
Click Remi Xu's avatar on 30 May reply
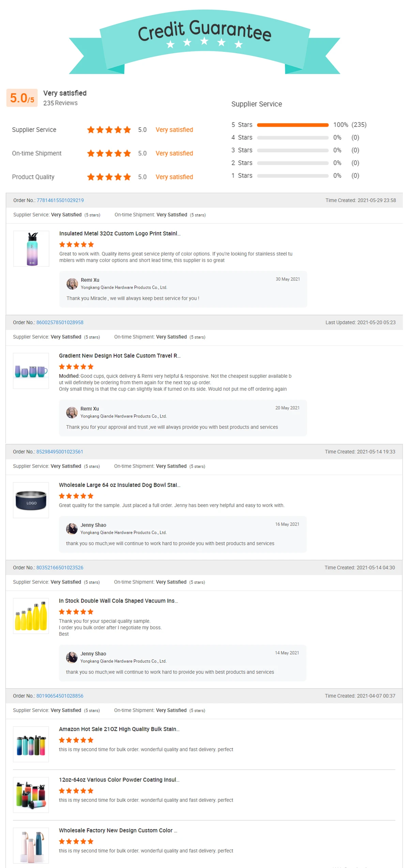click(x=72, y=283)
